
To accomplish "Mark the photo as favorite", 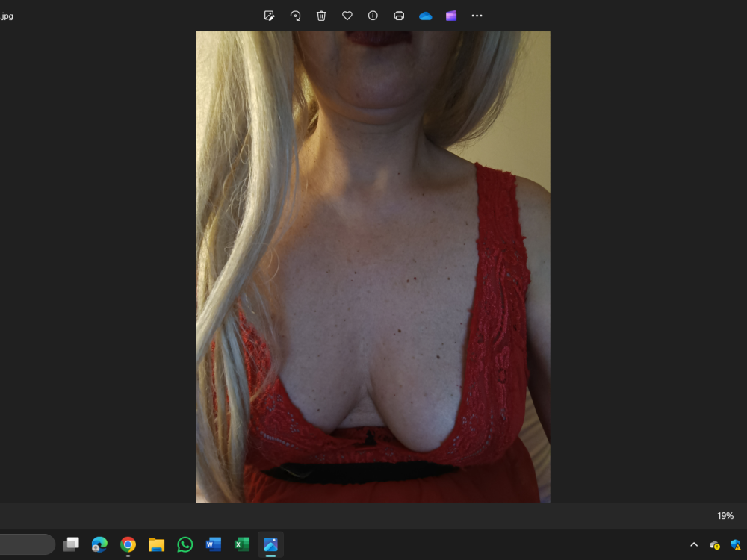I will pyautogui.click(x=347, y=16).
